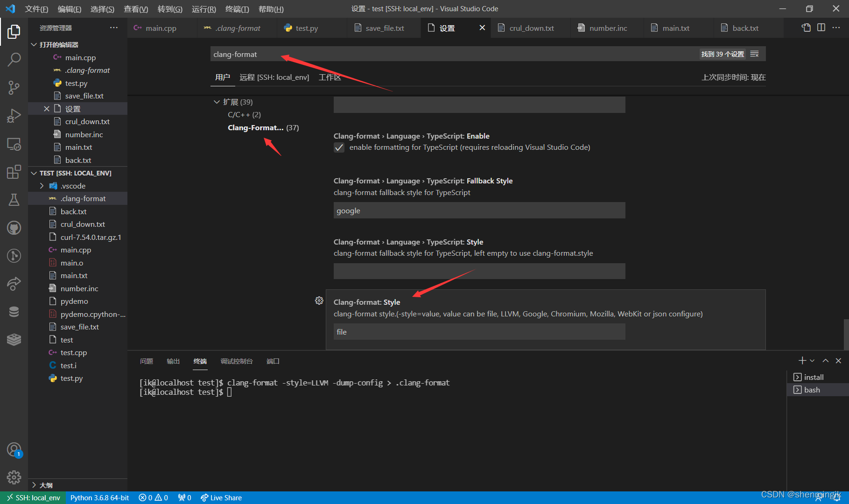The image size is (849, 504).
Task: Open the Edit menu
Action: pos(69,9)
